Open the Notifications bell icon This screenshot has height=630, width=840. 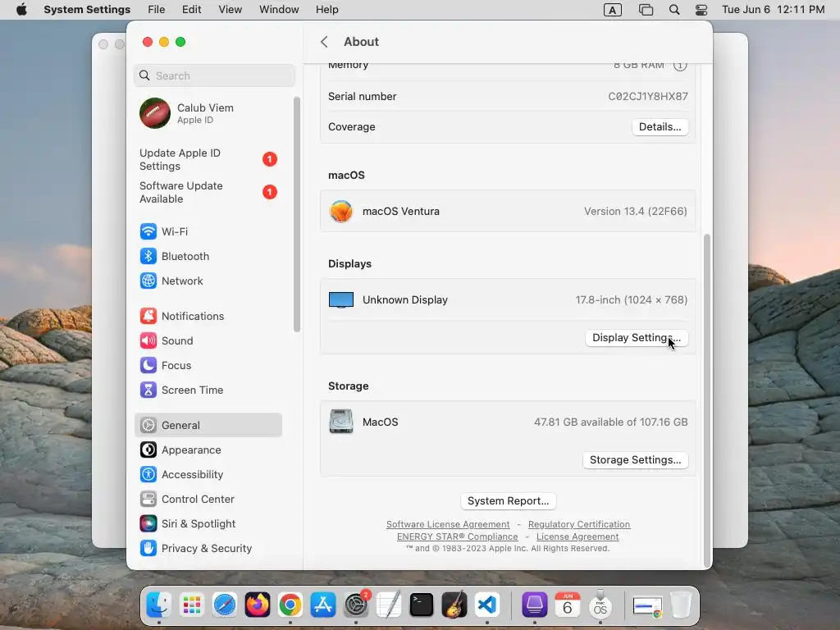click(148, 316)
